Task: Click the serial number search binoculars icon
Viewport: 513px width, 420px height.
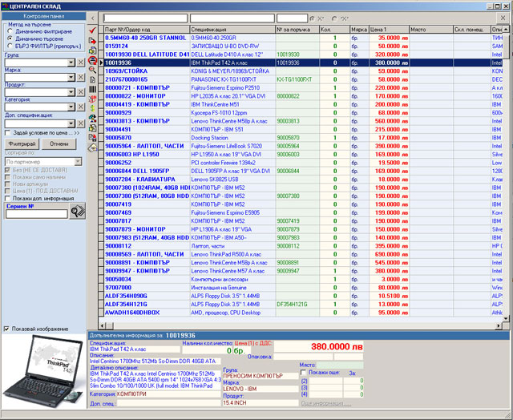Action: click(x=78, y=211)
